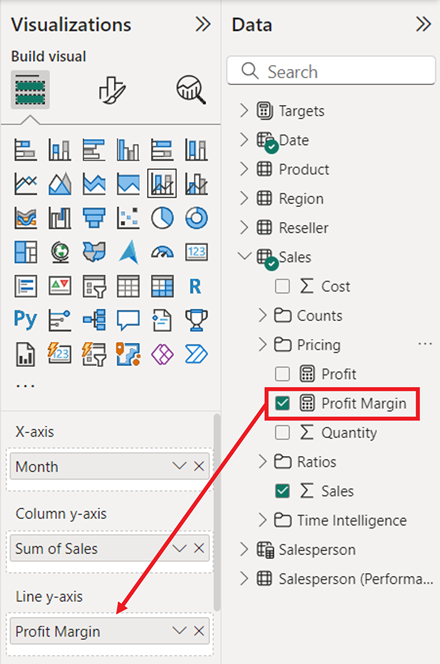Select the Python visual icon

tap(25, 320)
